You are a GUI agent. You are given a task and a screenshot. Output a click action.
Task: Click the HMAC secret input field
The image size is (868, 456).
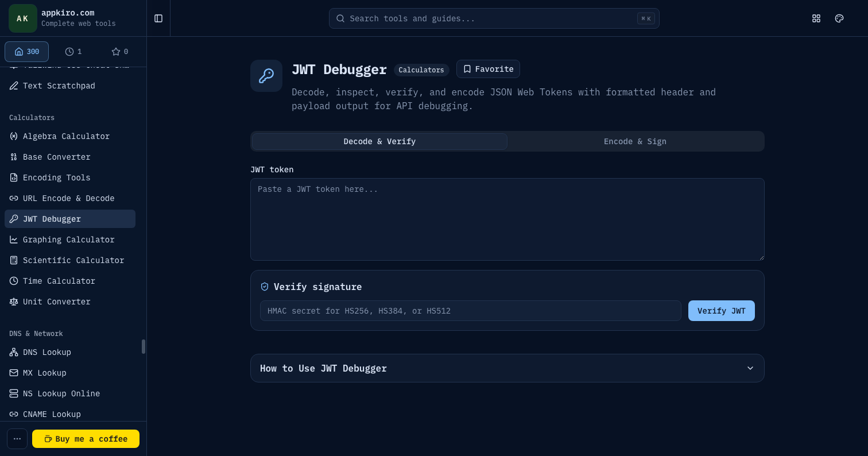coord(471,311)
